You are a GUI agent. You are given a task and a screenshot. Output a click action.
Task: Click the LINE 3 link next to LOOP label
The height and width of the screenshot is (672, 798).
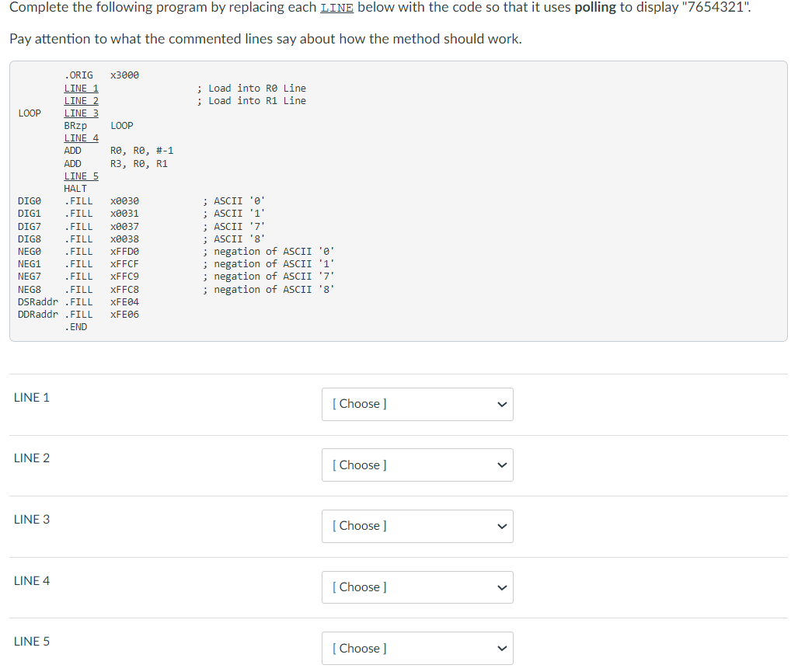click(81, 113)
